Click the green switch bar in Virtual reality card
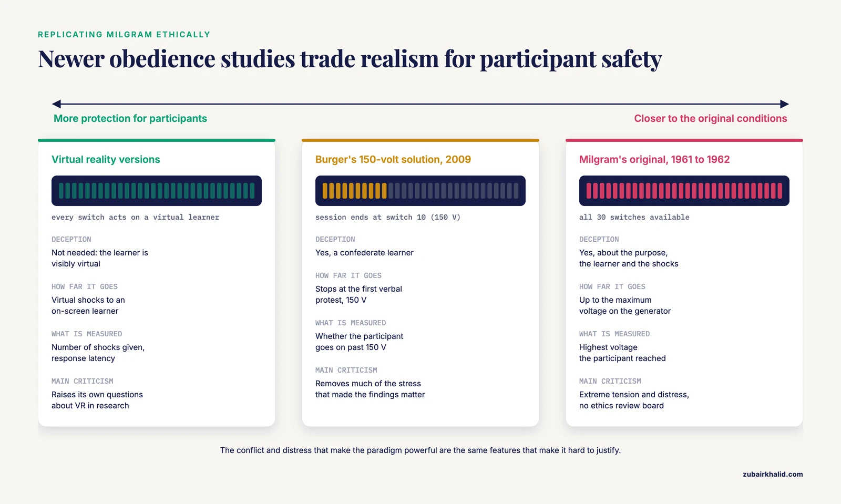The width and height of the screenshot is (841, 504). pyautogui.click(x=157, y=191)
